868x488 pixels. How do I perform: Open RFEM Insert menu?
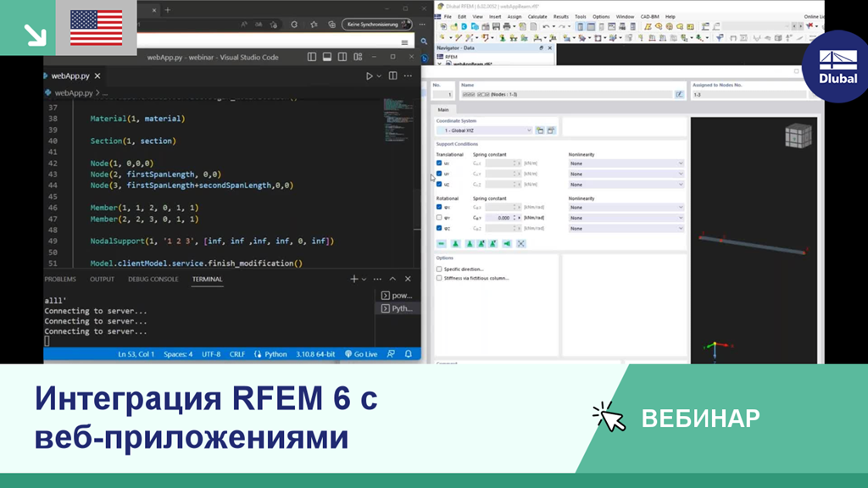pyautogui.click(x=495, y=17)
